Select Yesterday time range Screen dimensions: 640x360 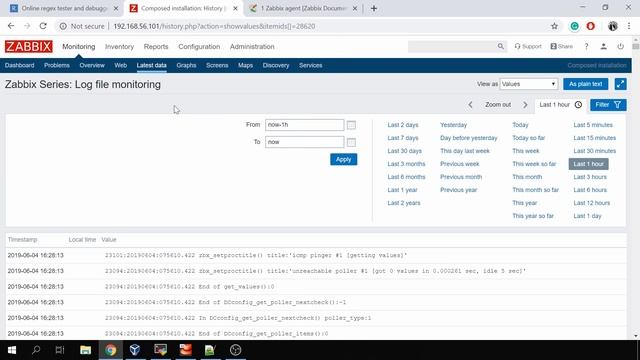click(x=453, y=125)
